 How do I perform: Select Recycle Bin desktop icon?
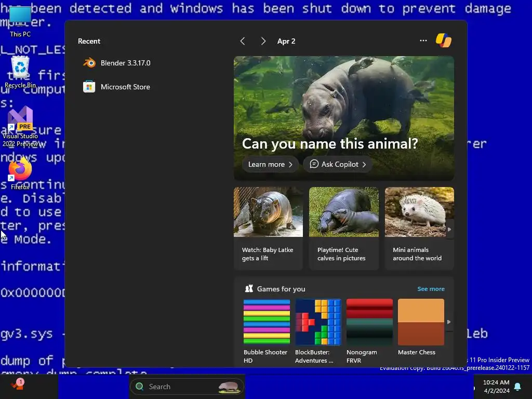coord(20,72)
